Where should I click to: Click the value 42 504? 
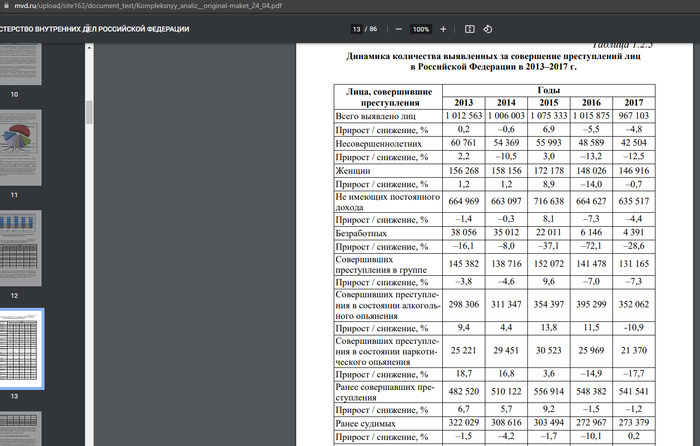click(633, 143)
